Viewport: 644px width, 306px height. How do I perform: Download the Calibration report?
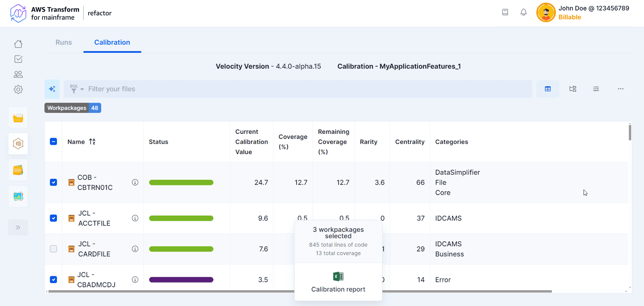coord(338,282)
